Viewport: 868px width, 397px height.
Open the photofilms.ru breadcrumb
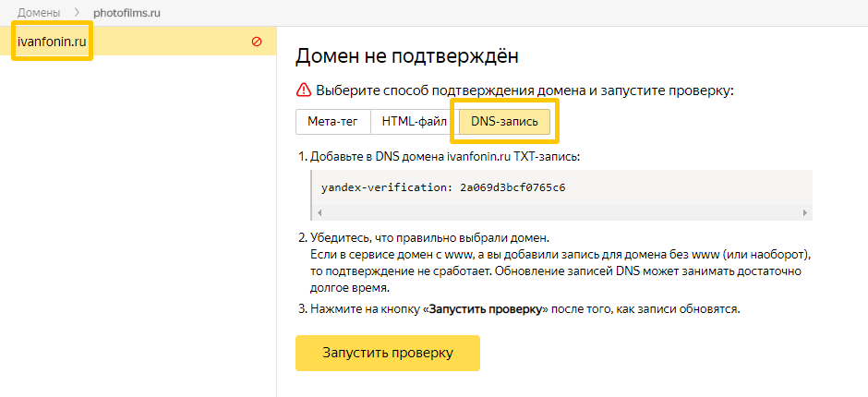click(127, 12)
